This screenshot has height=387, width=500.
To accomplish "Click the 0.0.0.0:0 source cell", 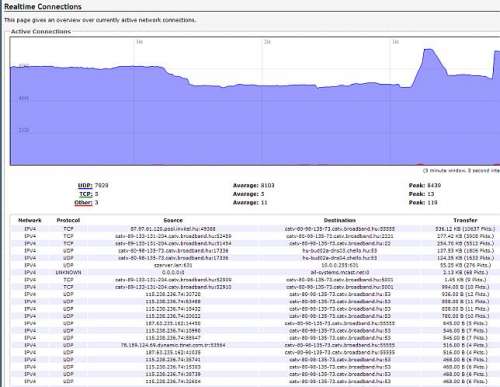I will 173,273.
